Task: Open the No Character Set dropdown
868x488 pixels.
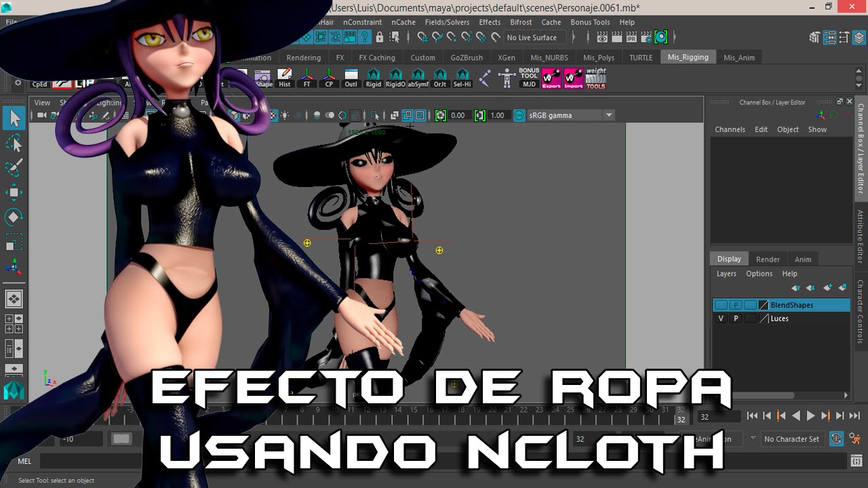Action: tap(792, 439)
